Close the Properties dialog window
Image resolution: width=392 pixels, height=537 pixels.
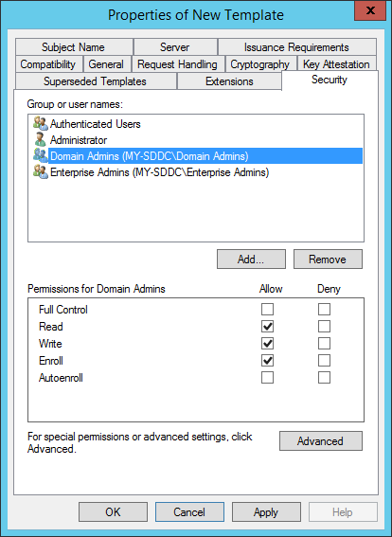click(x=370, y=10)
